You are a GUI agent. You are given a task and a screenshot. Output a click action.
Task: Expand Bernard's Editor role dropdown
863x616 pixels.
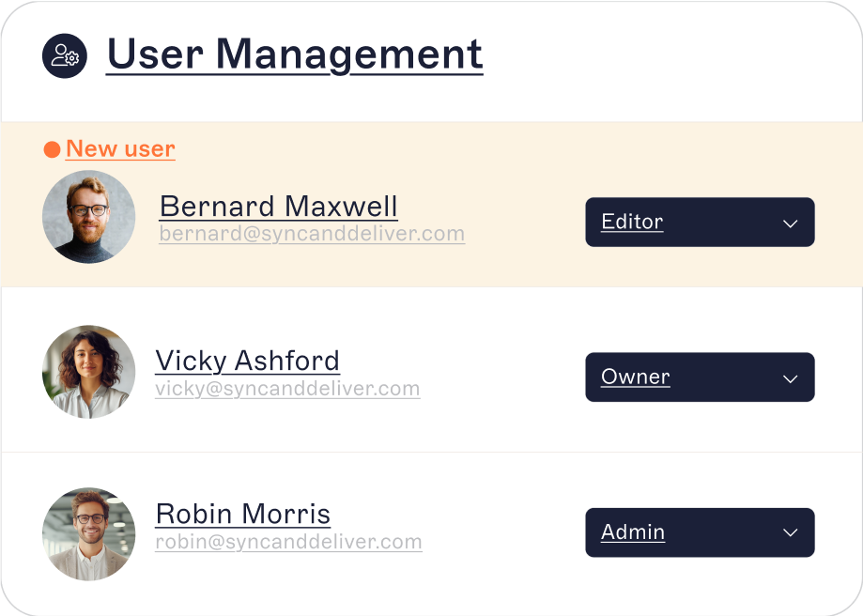click(x=699, y=223)
